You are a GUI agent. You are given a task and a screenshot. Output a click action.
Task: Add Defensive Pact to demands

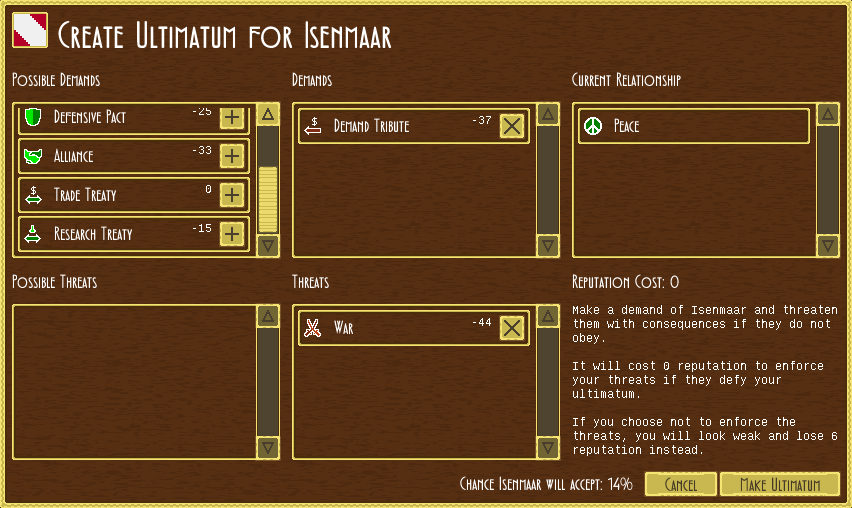point(232,118)
